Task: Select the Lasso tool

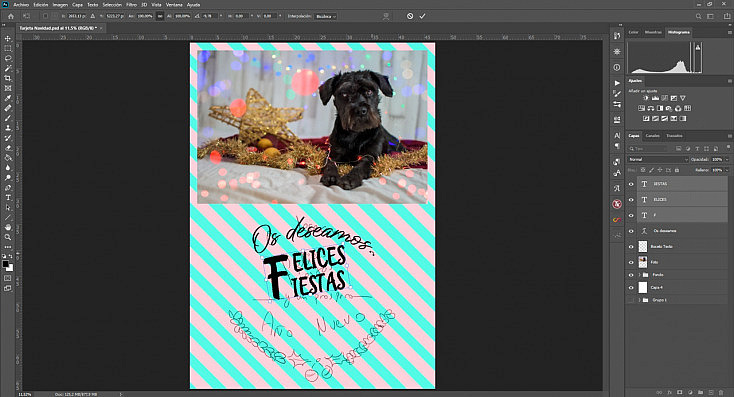Action: click(x=8, y=58)
